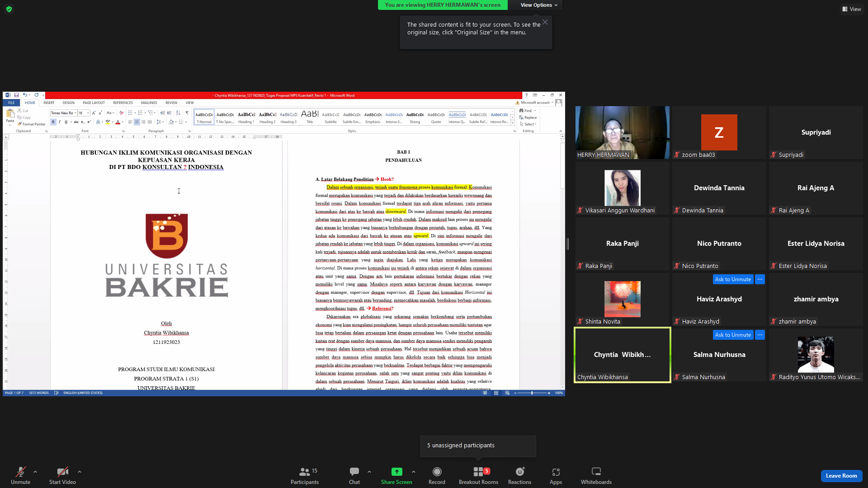
Task: Click the Redo icon in Word's quick access toolbar
Action: (37, 95)
